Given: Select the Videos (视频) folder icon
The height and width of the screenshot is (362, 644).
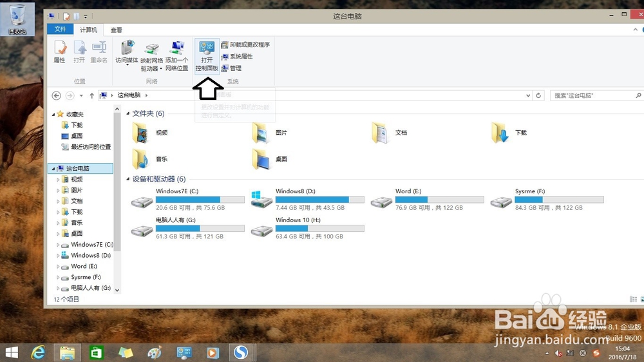Looking at the screenshot, I should click(x=140, y=133).
